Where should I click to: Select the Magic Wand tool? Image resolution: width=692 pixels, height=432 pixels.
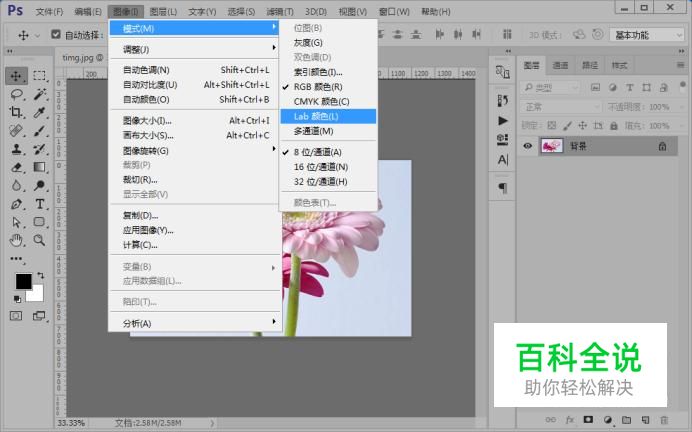click(x=40, y=94)
